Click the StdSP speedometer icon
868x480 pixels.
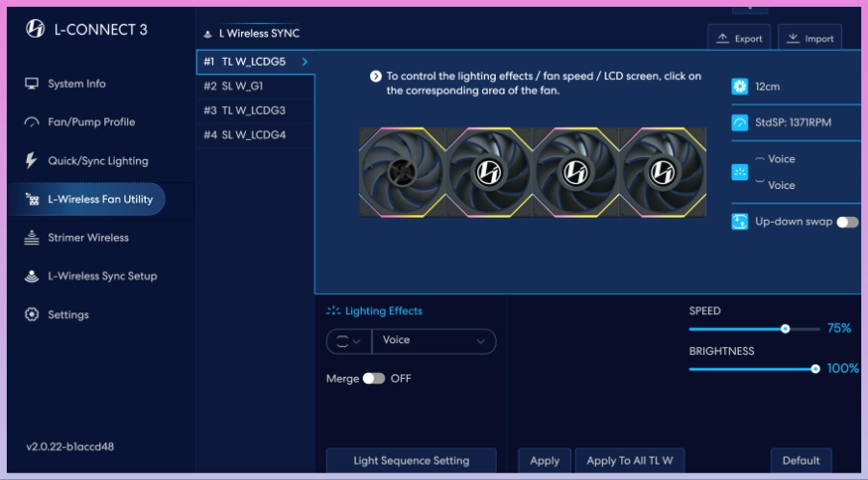tap(740, 122)
